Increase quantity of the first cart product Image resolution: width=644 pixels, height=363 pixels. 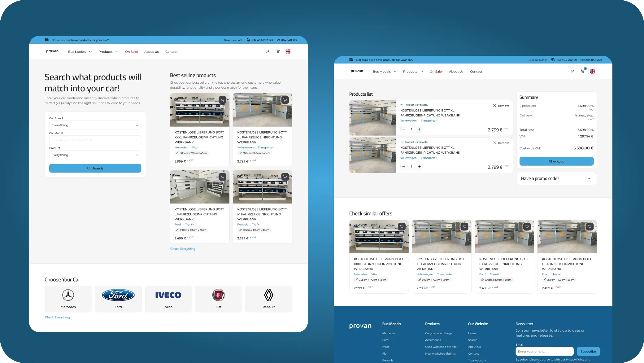(x=419, y=129)
